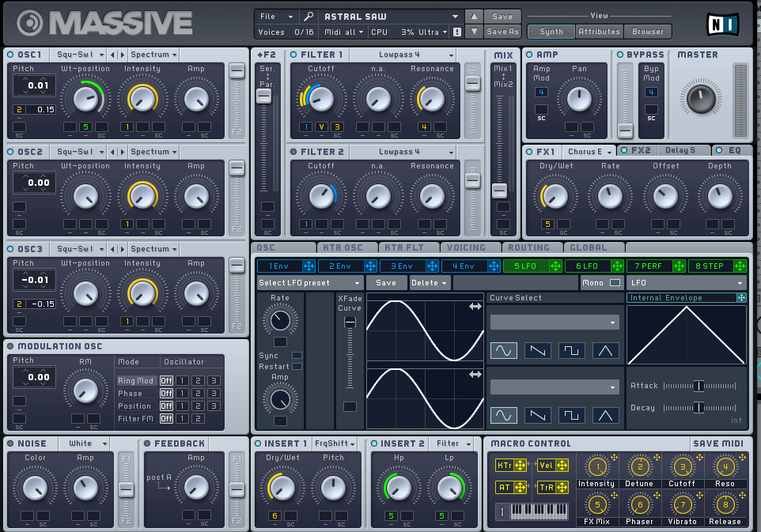The width and height of the screenshot is (761, 532).
Task: Click SAVE MIDI in macro control
Action: click(x=717, y=443)
